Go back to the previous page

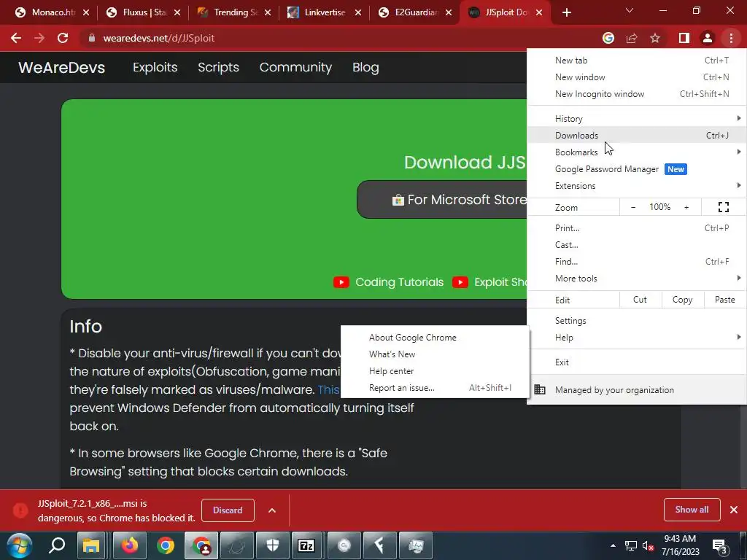tap(16, 38)
